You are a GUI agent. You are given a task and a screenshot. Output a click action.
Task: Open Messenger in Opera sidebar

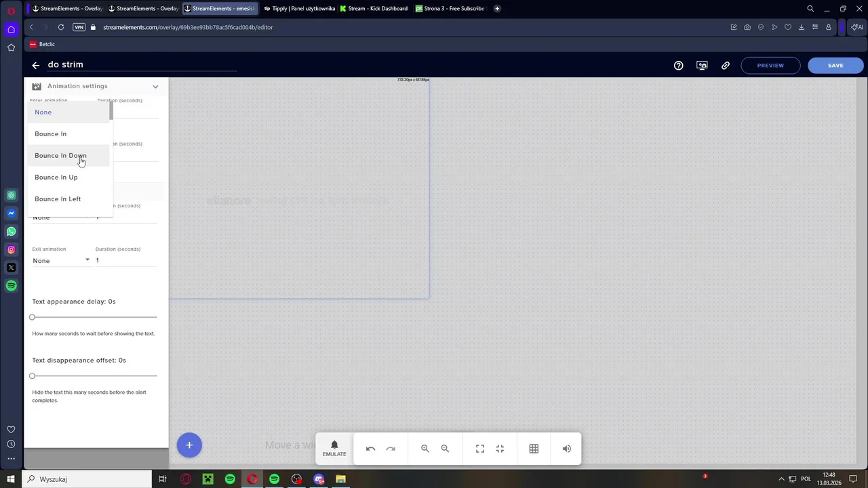(12, 213)
